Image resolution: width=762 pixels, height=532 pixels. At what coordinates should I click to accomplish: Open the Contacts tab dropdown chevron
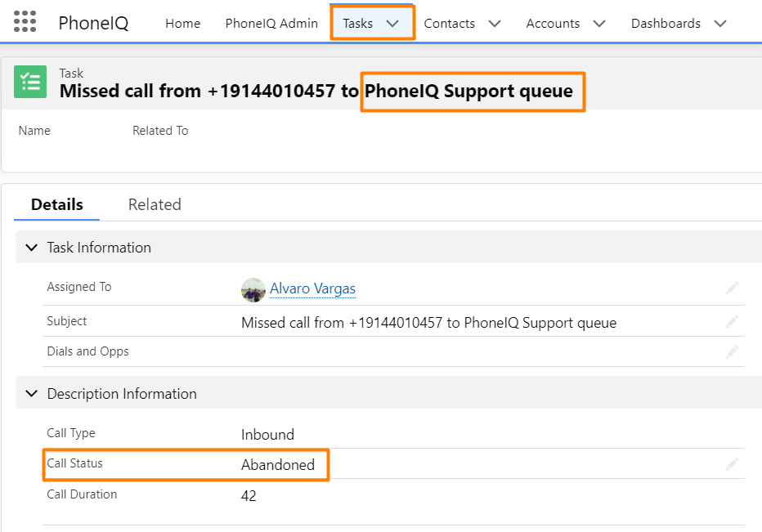click(495, 24)
